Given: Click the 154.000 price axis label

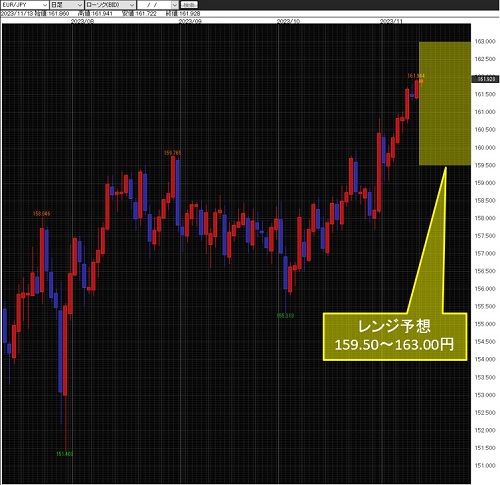Looking at the screenshot, I should 485,359.
